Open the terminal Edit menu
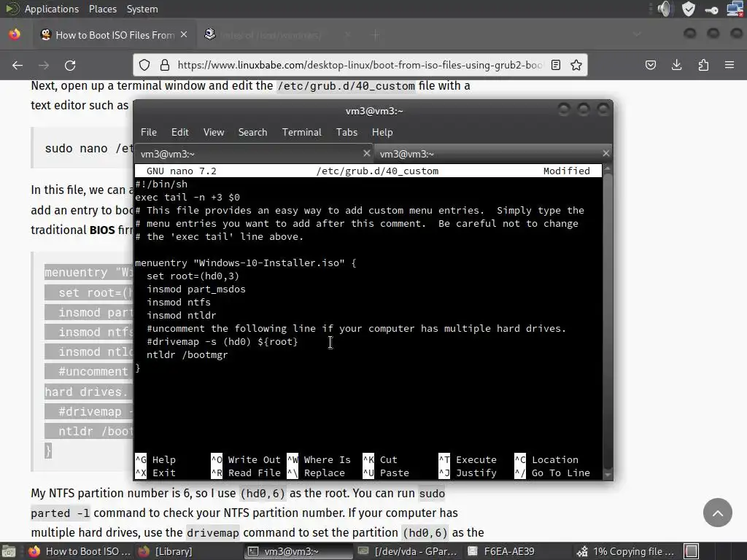Viewport: 747px width, 560px height. click(x=179, y=133)
